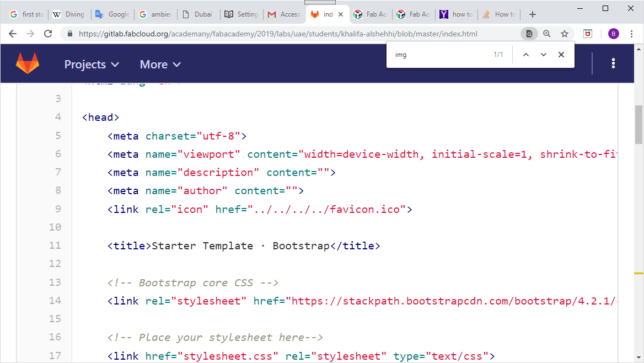Click the browser reload button
644x363 pixels.
pyautogui.click(x=48, y=33)
